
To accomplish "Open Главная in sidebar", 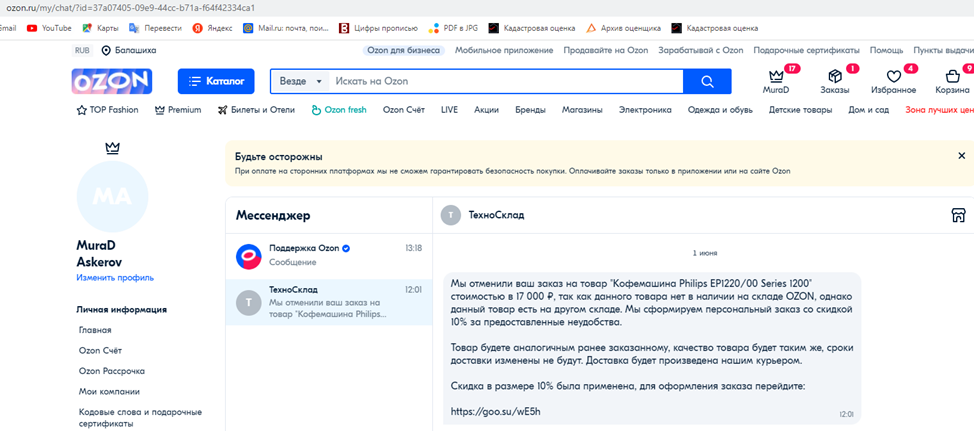I will tap(95, 330).
